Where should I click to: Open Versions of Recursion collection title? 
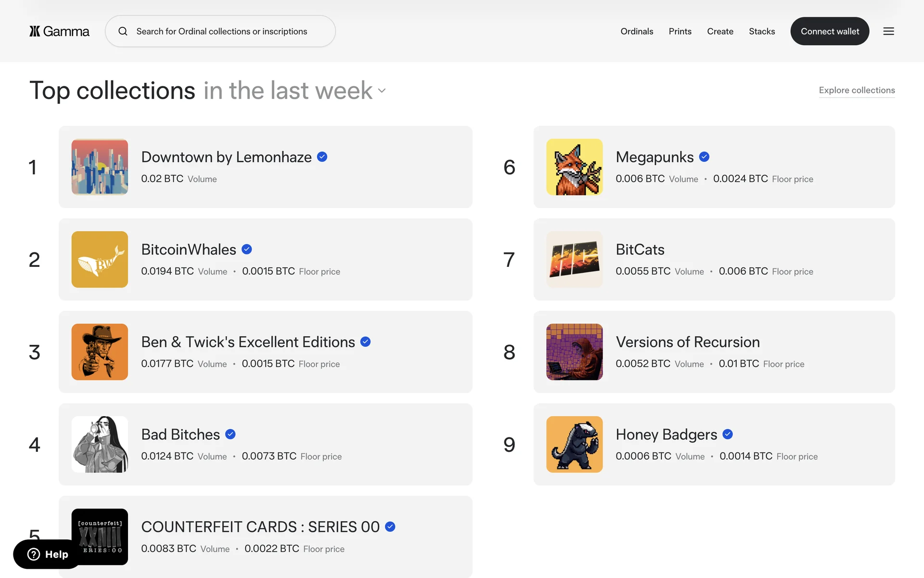[x=688, y=342]
